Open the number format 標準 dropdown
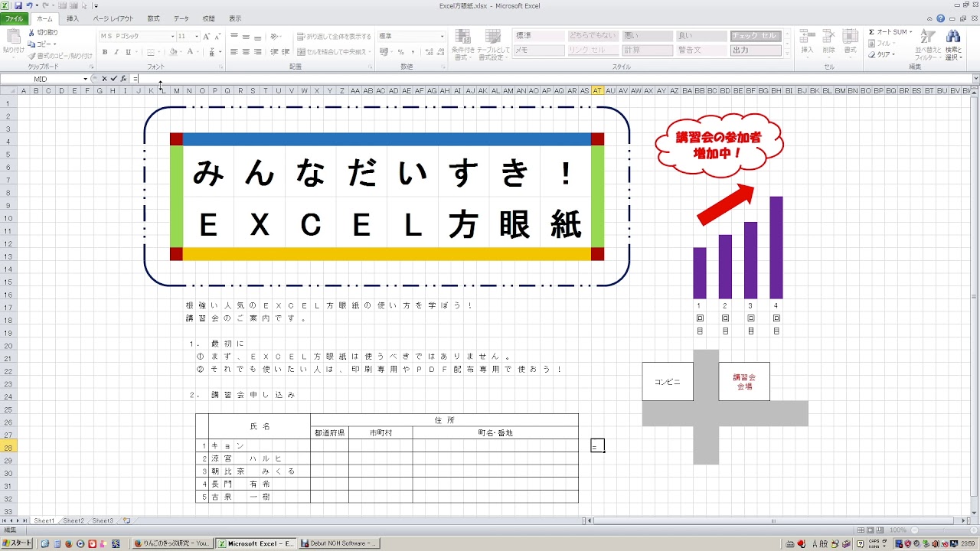 click(442, 36)
